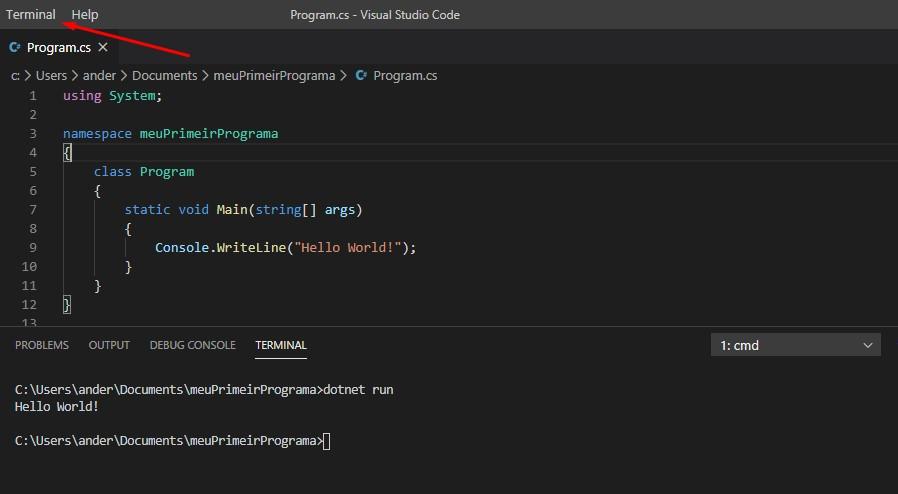This screenshot has height=494, width=898.
Task: Open the Help menu
Action: point(85,14)
